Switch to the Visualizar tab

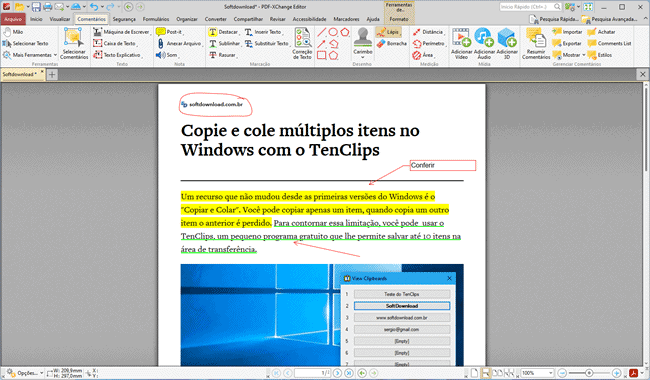[x=60, y=19]
